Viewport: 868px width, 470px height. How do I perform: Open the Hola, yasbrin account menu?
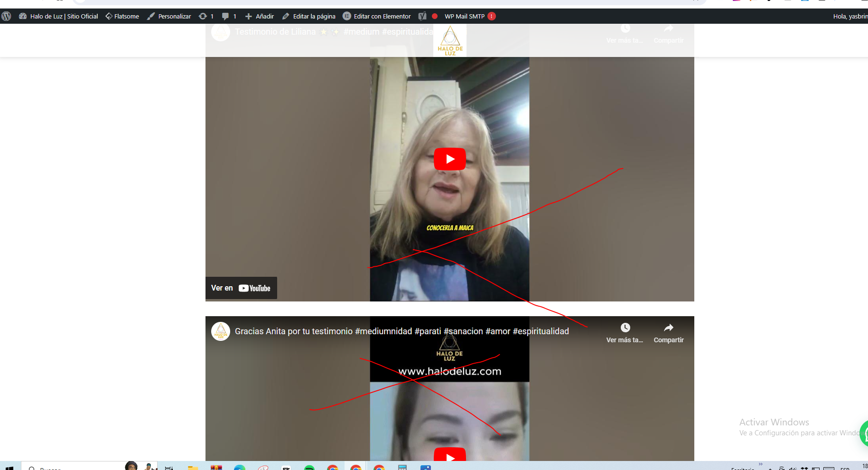coord(850,16)
